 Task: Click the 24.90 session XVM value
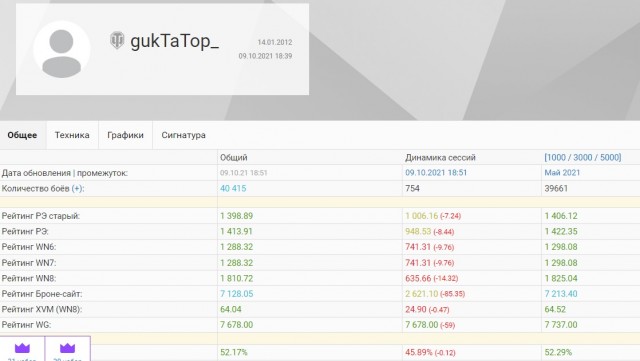[416, 310]
